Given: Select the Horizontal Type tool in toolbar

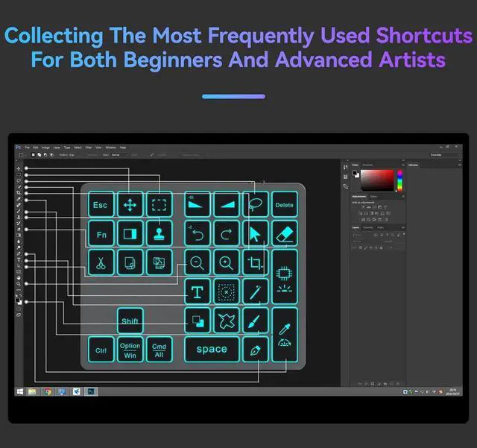Looking at the screenshot, I should pyautogui.click(x=19, y=260).
